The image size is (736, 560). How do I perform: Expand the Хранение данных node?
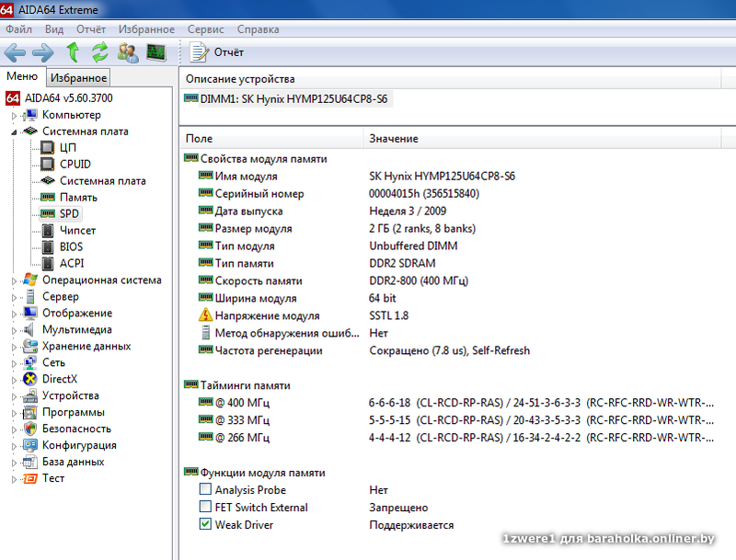tap(14, 347)
